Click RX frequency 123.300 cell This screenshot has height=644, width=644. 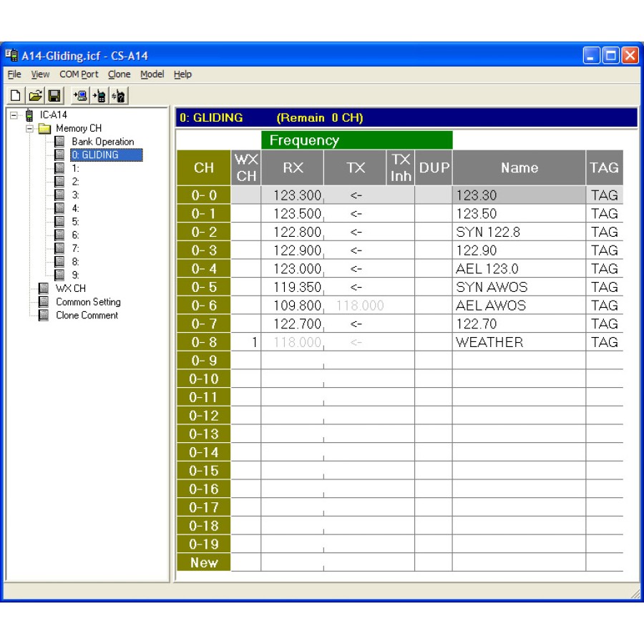click(293, 195)
